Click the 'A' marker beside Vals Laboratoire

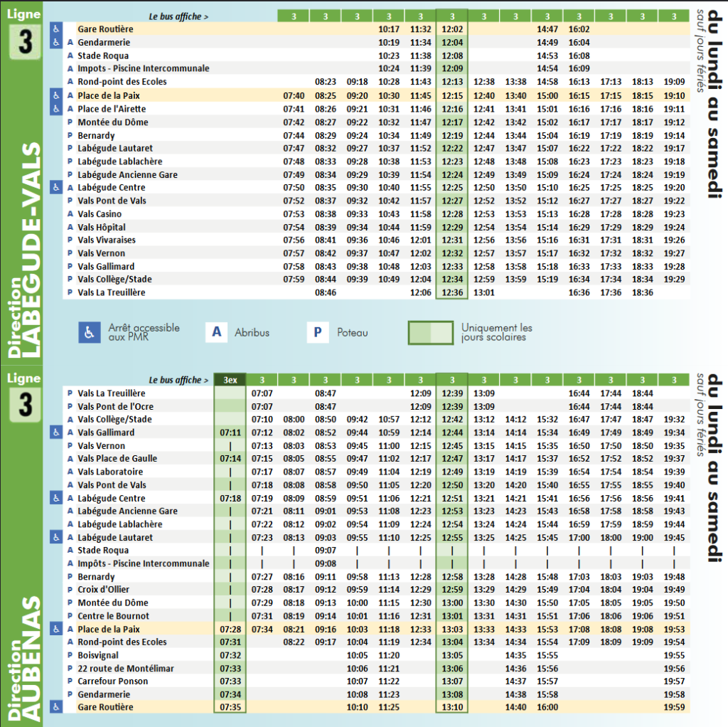point(70,472)
